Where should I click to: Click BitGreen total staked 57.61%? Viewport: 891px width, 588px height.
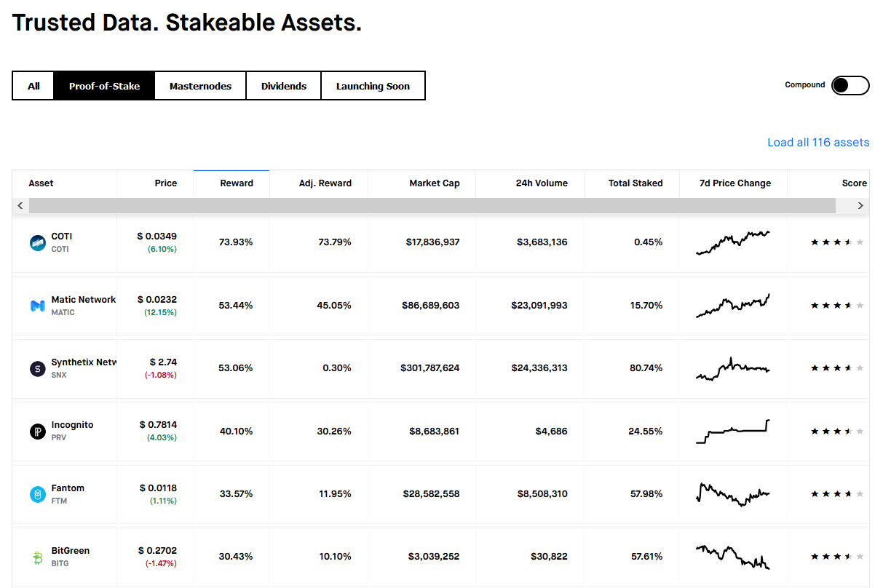tap(646, 557)
